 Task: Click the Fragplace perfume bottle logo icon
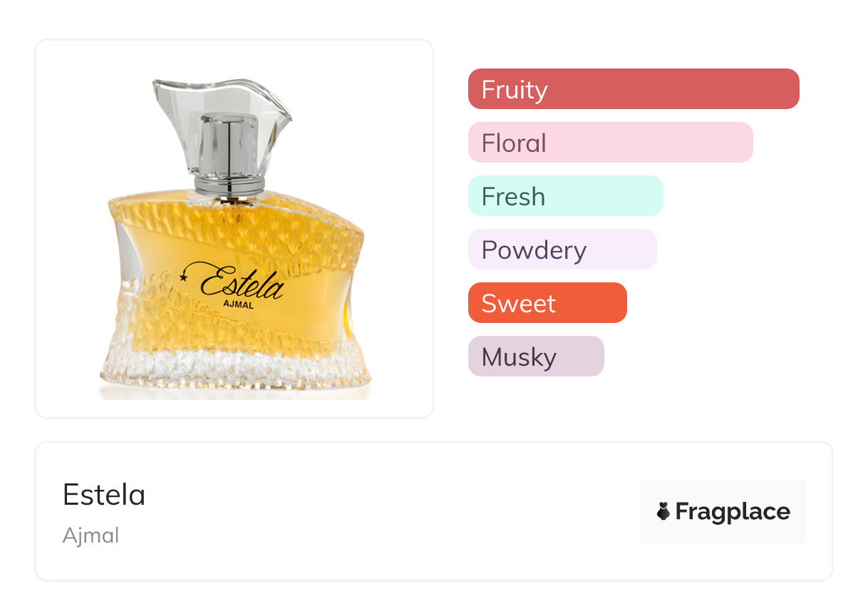(x=663, y=511)
